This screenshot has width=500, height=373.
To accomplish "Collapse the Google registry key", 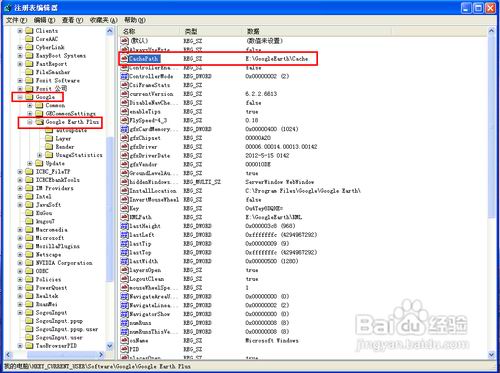I will (20, 97).
